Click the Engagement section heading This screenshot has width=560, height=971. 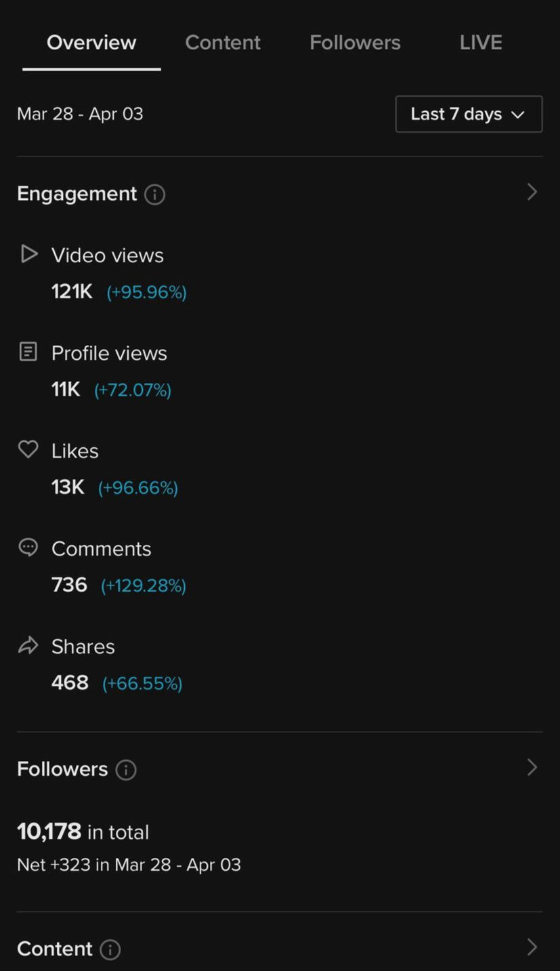[77, 194]
